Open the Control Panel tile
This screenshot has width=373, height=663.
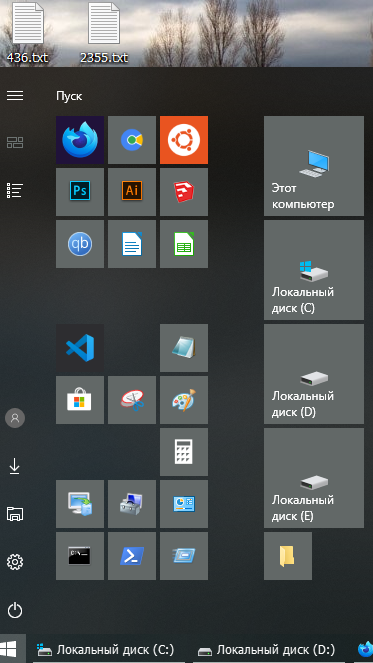tap(184, 504)
